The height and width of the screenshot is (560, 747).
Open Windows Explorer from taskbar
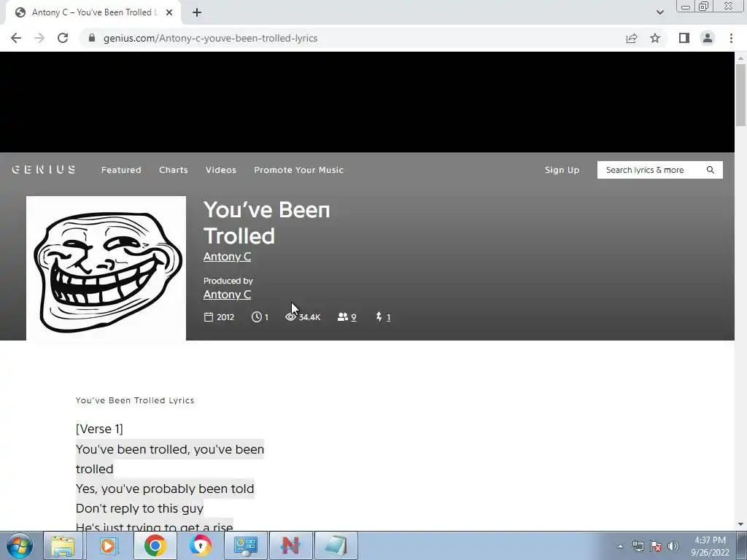[63, 545]
